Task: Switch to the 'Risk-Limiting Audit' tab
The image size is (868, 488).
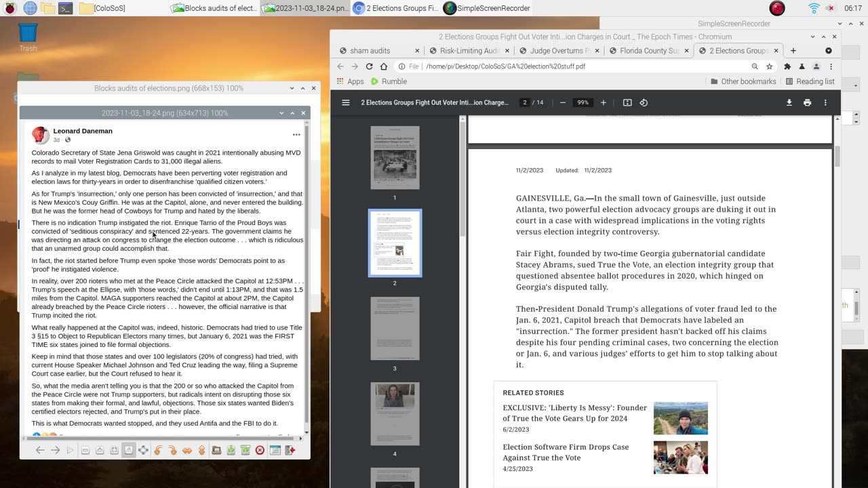Action: (469, 51)
